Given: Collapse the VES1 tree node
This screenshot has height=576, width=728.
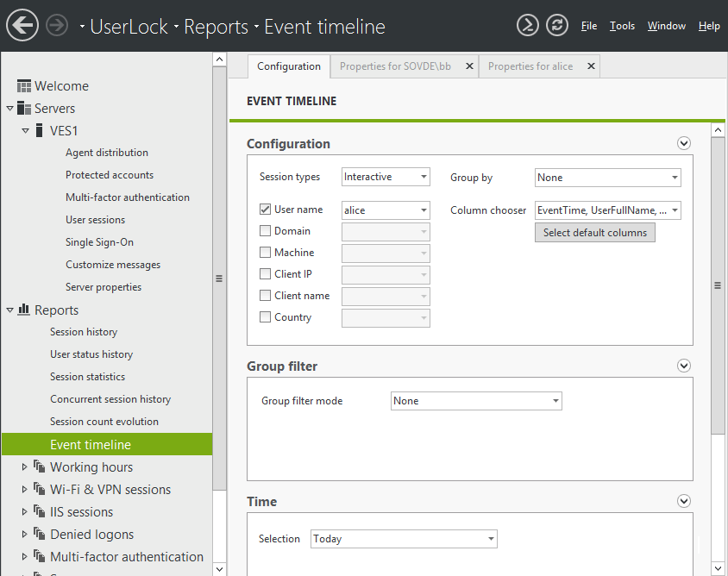Looking at the screenshot, I should 25,131.
